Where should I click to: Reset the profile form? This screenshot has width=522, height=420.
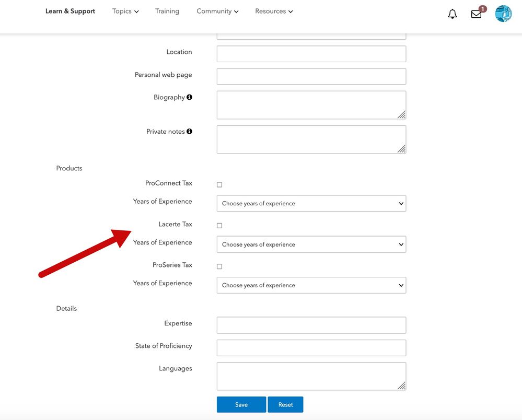286,405
